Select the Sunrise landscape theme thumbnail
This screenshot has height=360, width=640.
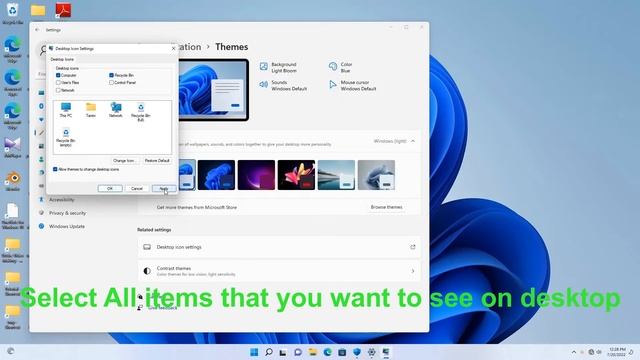[336, 175]
